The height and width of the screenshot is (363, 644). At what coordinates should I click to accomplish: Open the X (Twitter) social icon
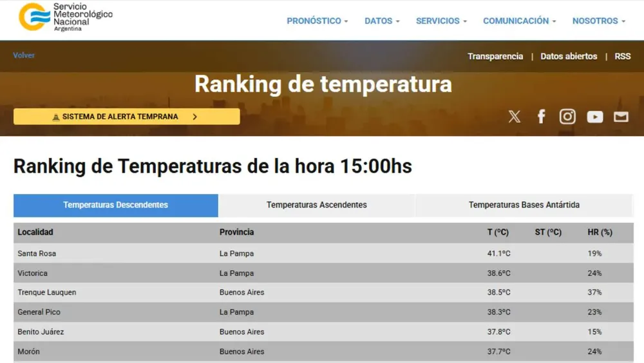click(x=514, y=117)
